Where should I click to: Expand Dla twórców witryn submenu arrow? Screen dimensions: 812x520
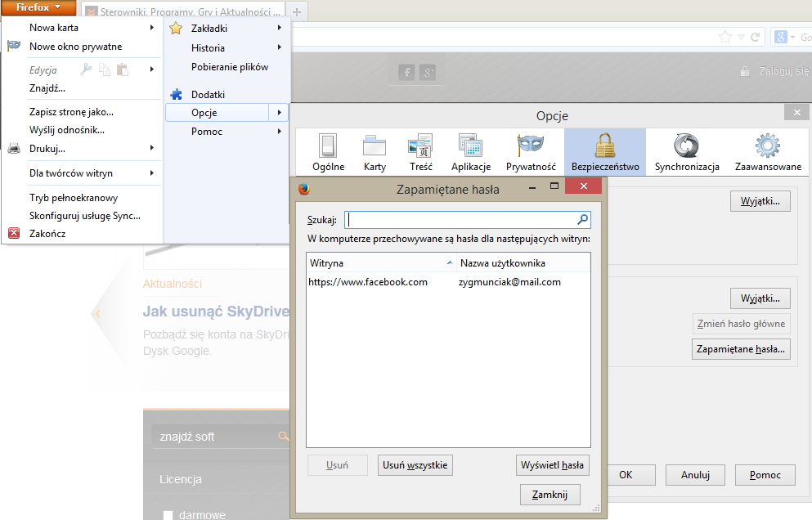click(x=152, y=173)
